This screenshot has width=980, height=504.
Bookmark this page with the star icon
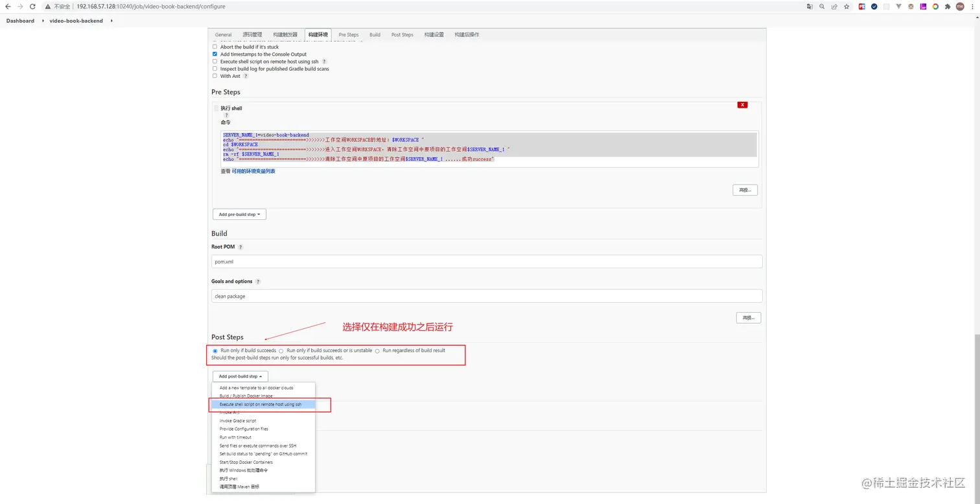pos(846,6)
